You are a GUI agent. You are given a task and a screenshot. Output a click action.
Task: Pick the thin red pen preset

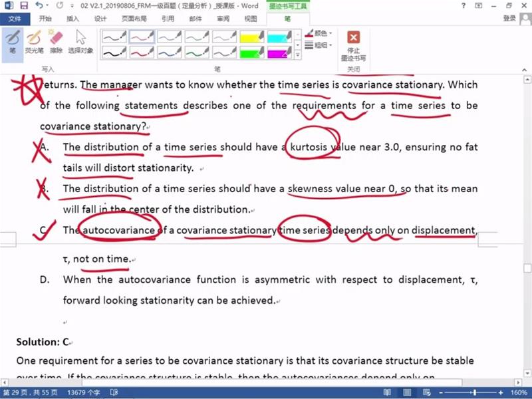142,37
